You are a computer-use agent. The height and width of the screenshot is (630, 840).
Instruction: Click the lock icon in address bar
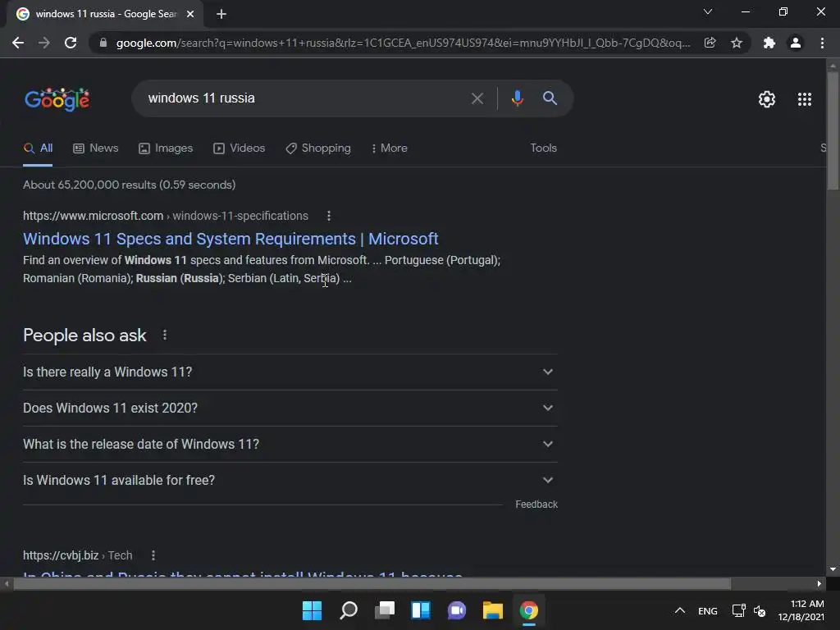coord(103,43)
